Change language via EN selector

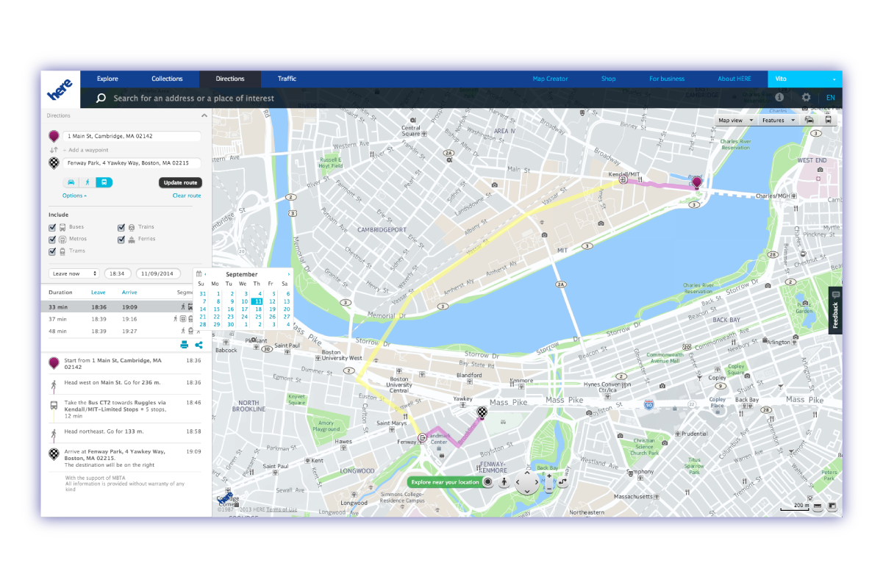831,97
